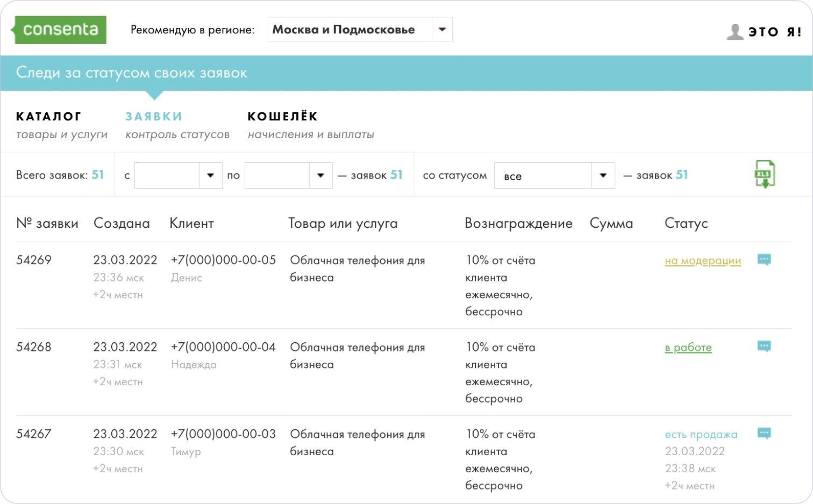The height and width of the screenshot is (504, 813).
Task: Click phone number +7(000)000-00-04
Action: click(x=223, y=347)
